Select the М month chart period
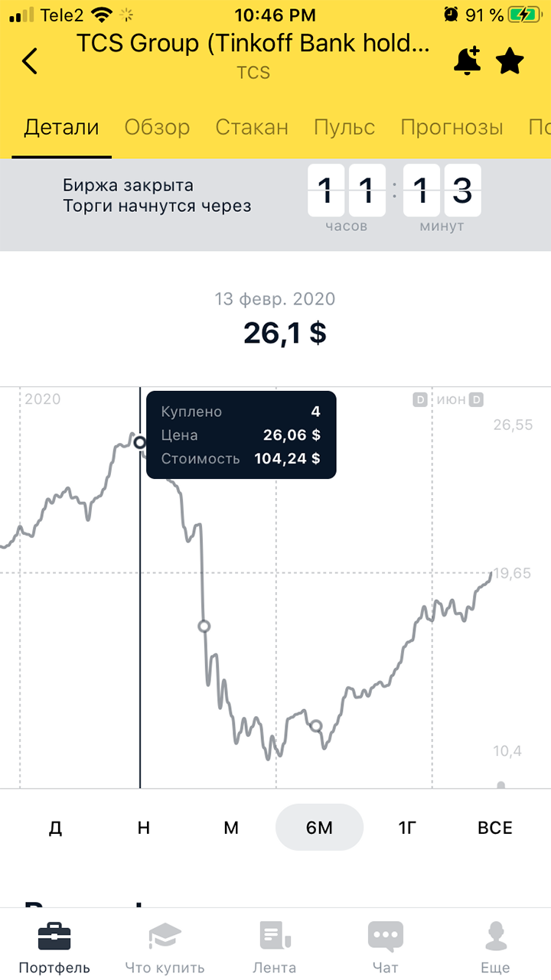This screenshot has height=980, width=551. 231,828
